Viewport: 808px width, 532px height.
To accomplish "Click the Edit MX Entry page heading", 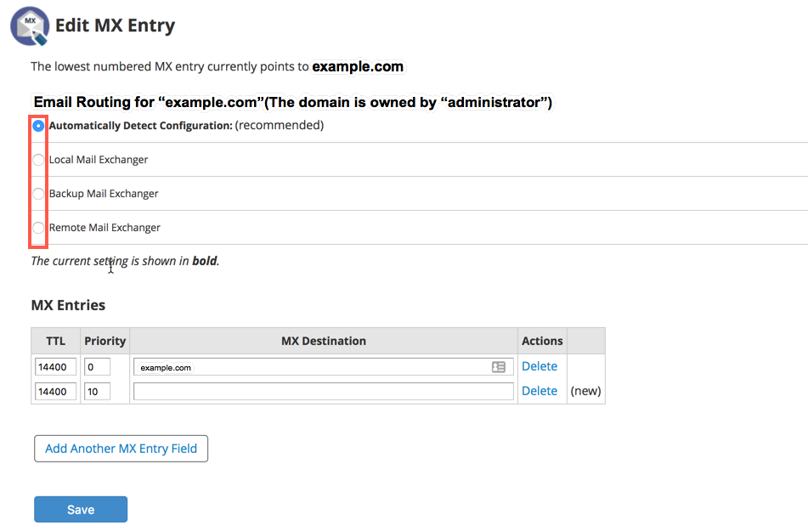I will coord(115,25).
